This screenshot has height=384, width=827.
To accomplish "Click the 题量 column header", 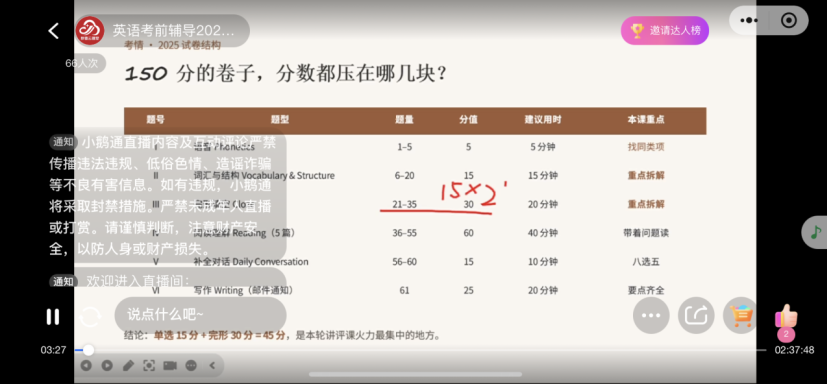I will pyautogui.click(x=404, y=120).
